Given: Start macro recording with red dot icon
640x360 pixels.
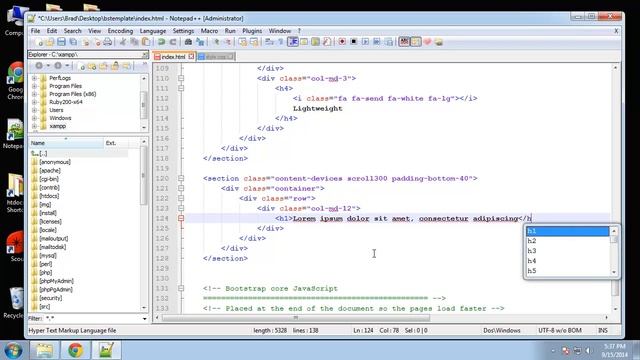Looking at the screenshot, I should (x=342, y=42).
